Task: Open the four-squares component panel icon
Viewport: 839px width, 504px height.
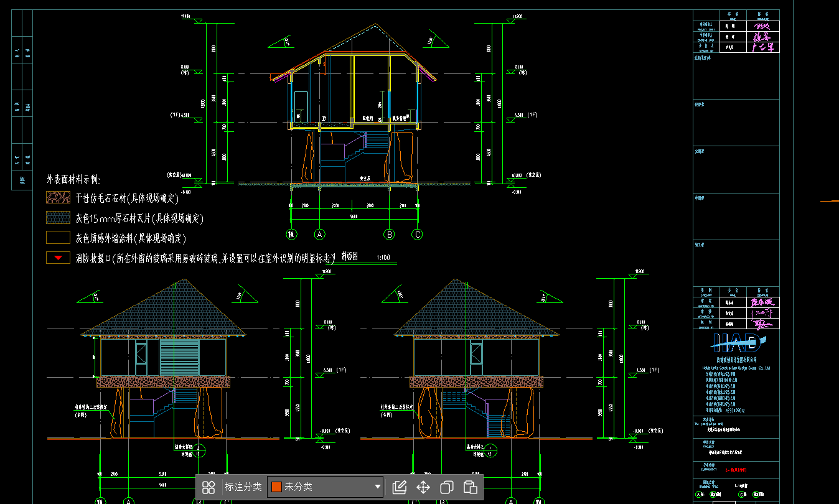Action: (x=209, y=487)
